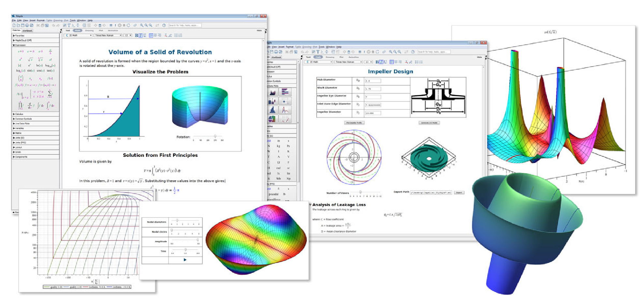Insert the derivative d/dx template from palette
The image size is (644, 299).
pyautogui.click(x=31, y=106)
